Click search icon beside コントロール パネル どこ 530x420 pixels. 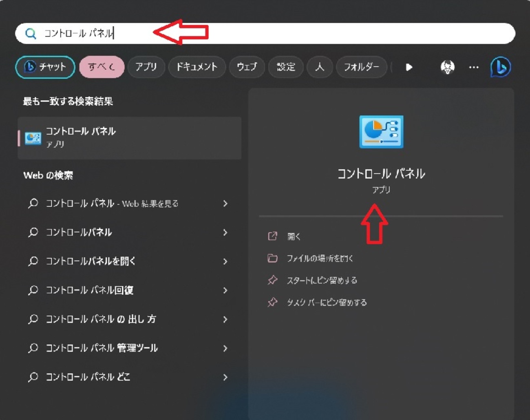(x=33, y=377)
